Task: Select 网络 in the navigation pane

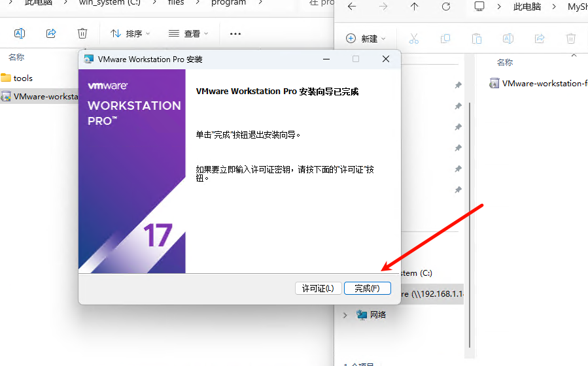Action: [372, 314]
